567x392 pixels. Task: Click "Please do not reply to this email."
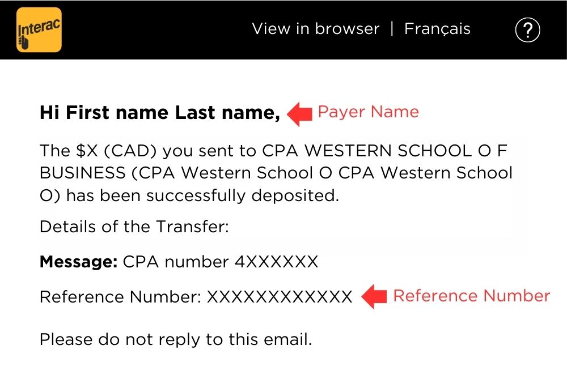click(176, 339)
